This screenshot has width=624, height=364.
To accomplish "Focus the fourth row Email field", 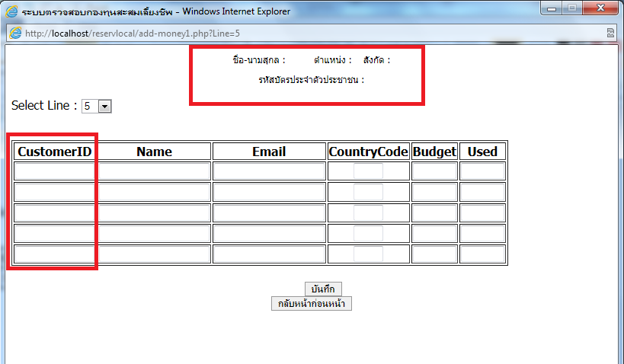I will [x=269, y=234].
